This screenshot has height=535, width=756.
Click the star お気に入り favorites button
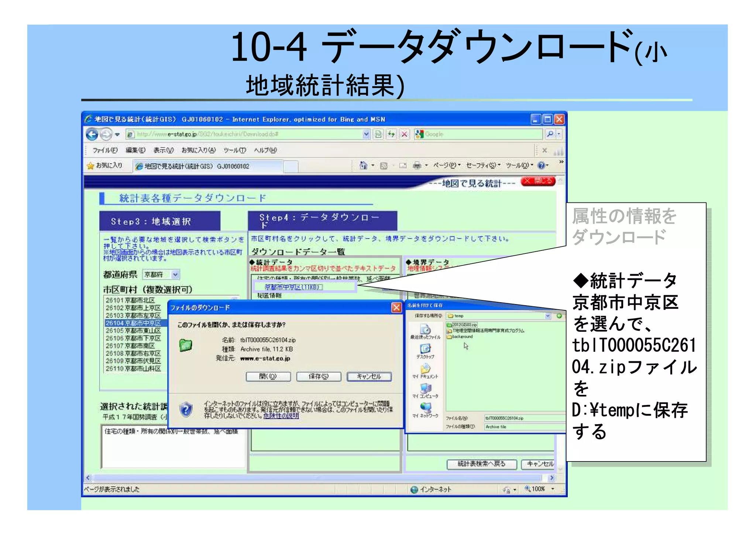click(104, 166)
